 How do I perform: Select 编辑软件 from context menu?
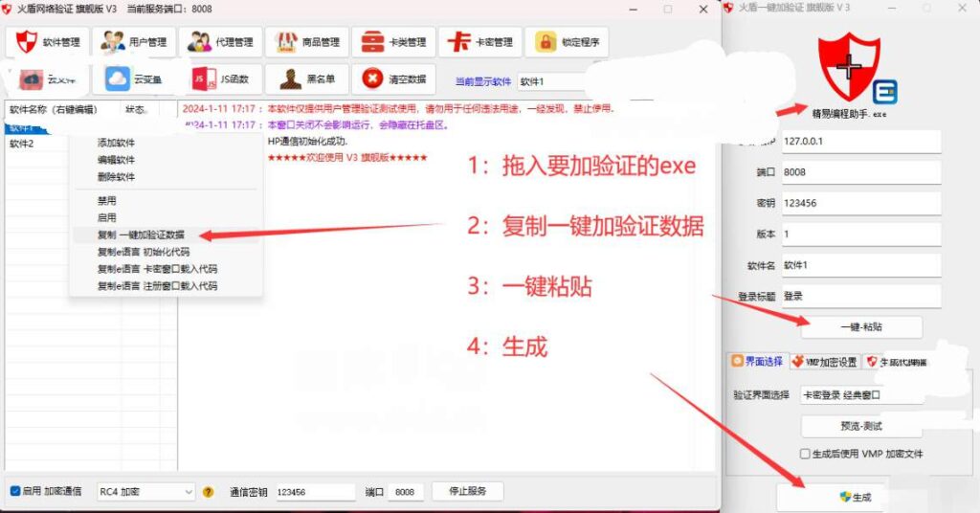click(x=116, y=160)
